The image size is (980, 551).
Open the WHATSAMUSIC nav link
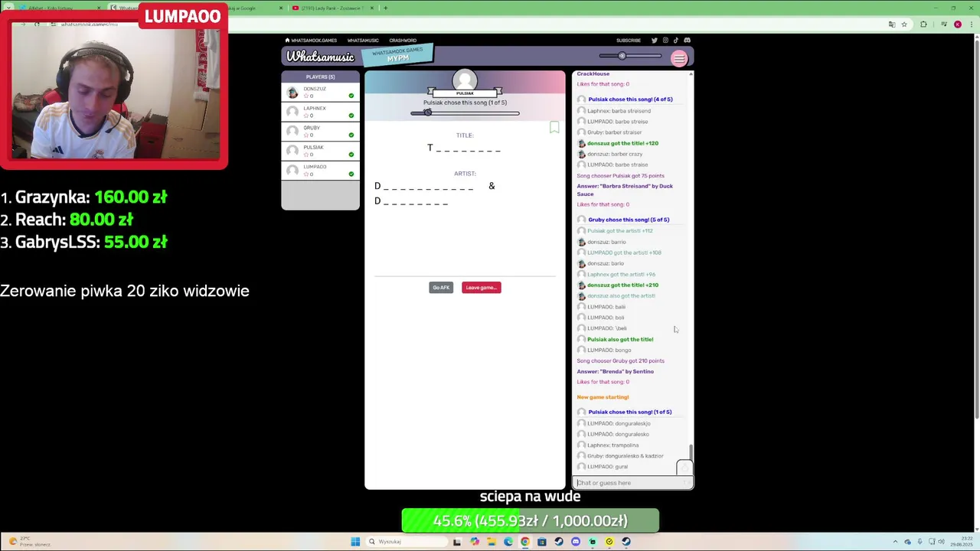click(x=363, y=41)
